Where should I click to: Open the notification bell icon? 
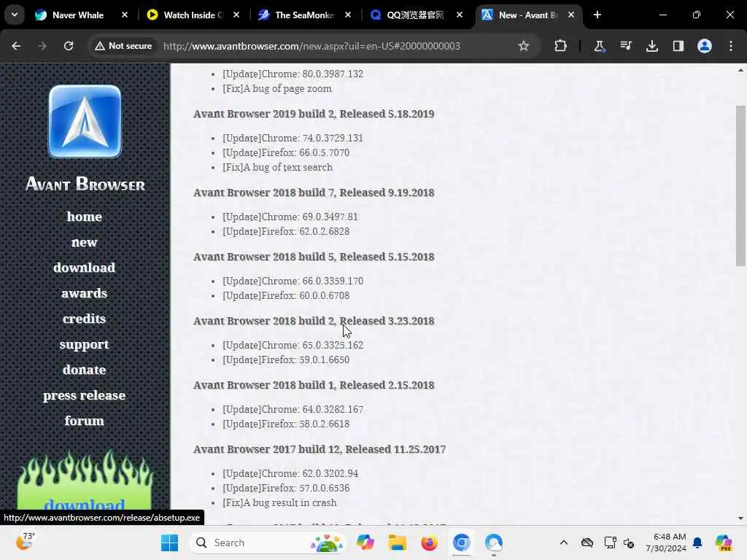(x=697, y=542)
